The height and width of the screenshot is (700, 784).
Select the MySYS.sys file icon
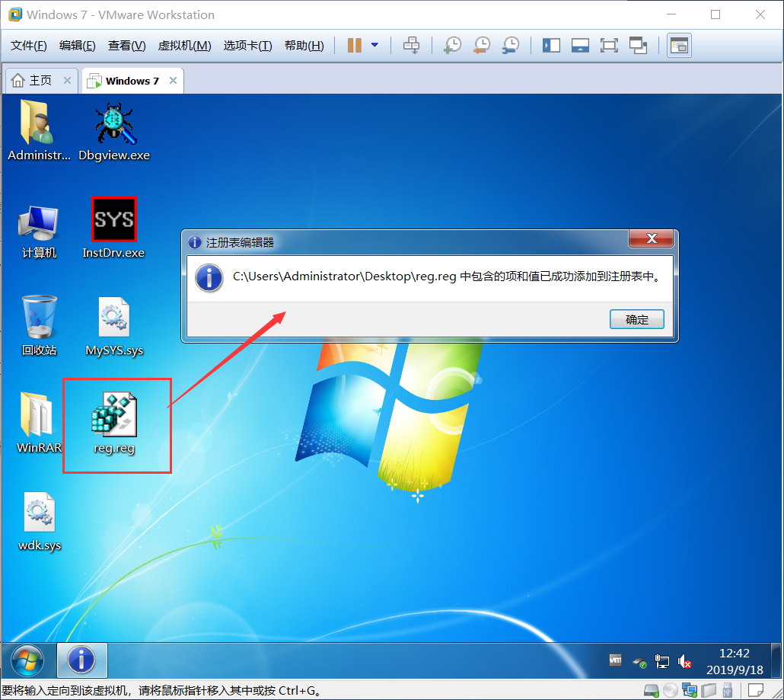[114, 326]
